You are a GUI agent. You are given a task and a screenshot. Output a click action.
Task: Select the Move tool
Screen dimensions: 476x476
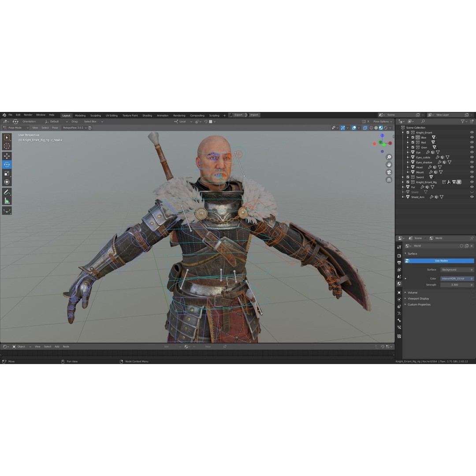[x=7, y=156]
